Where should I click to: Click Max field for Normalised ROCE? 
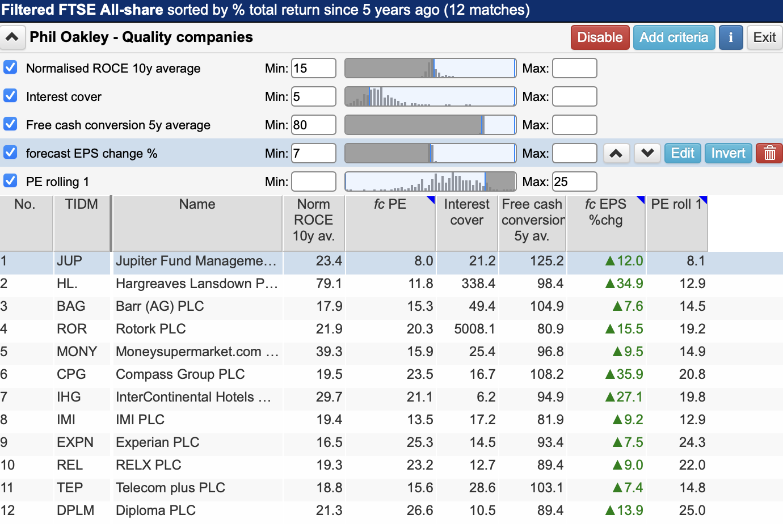point(575,68)
